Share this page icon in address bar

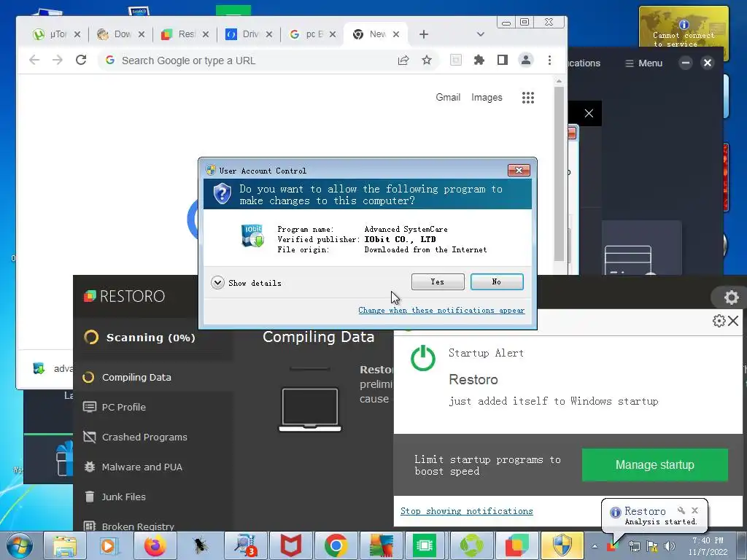pyautogui.click(x=403, y=60)
